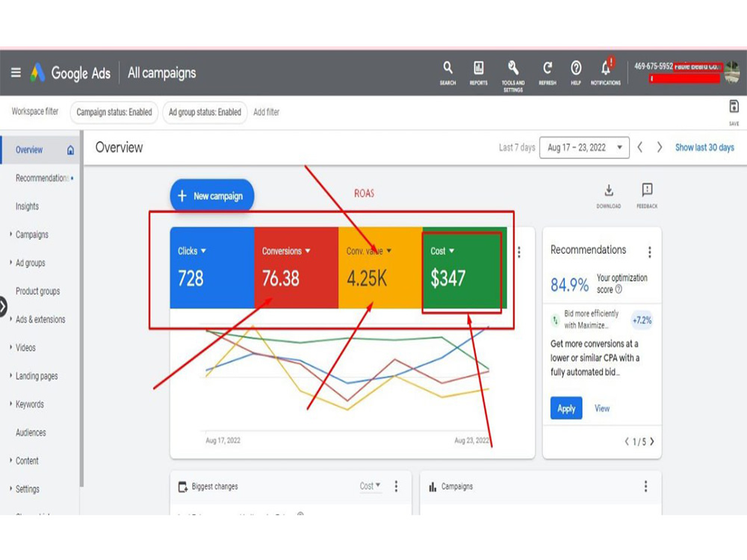
Task: Open Biggest changes card three-dot menu
Action: point(397,486)
